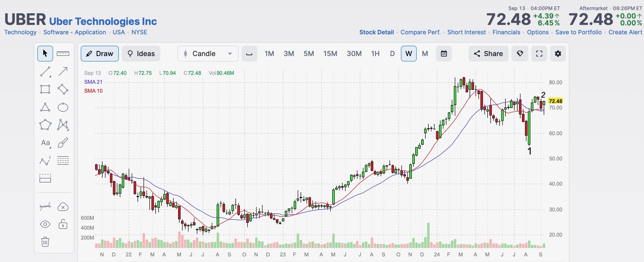Switch to 3M timeframe

tap(289, 54)
